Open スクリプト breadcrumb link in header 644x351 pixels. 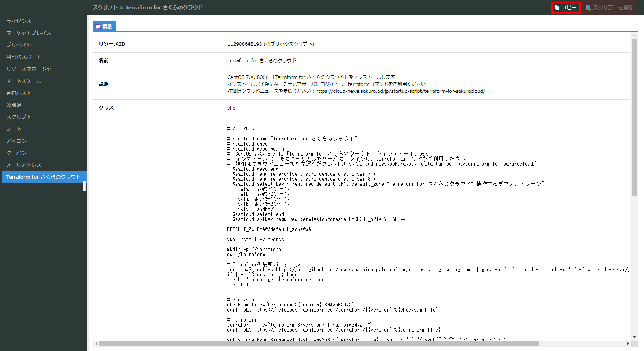pyautogui.click(x=105, y=7)
